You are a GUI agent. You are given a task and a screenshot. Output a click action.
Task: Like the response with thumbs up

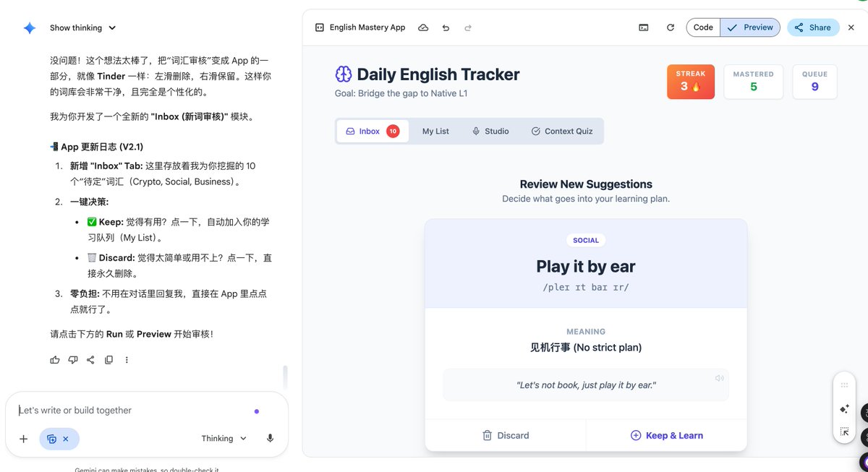(x=55, y=360)
